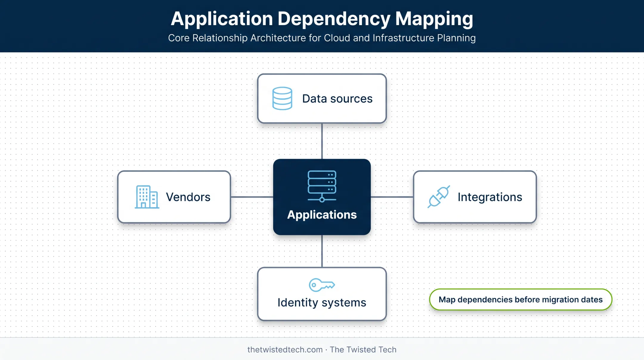The width and height of the screenshot is (644, 360).
Task: Select the Data sources box label
Action: 337,99
